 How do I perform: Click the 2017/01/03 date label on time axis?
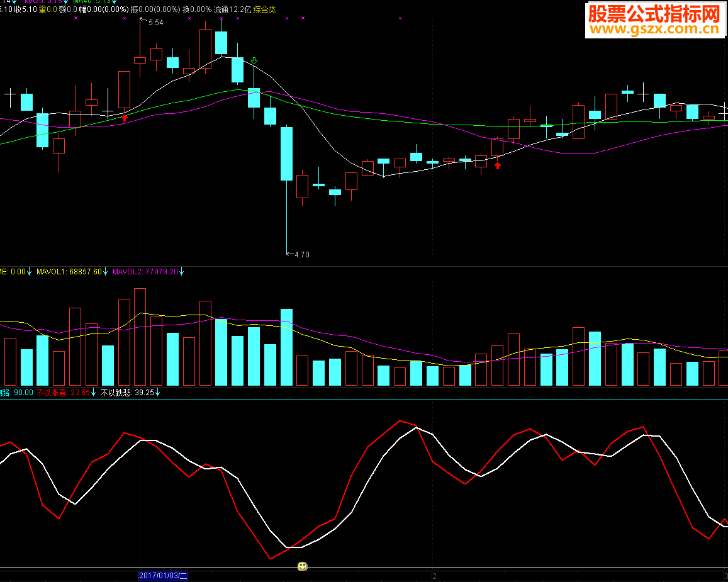163,576
